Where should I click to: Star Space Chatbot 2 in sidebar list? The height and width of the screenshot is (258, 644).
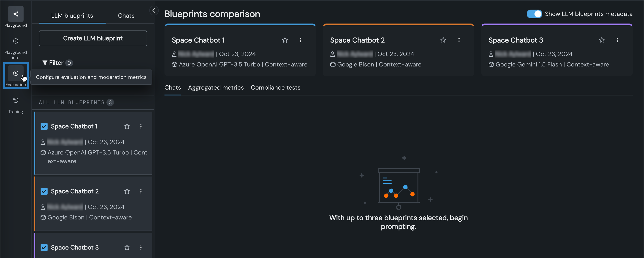click(x=127, y=191)
